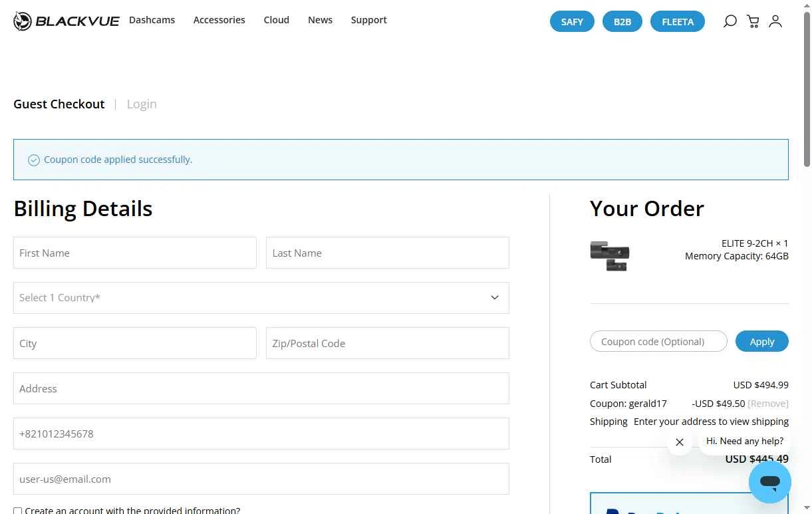Remove the gerald17 coupon

click(768, 404)
